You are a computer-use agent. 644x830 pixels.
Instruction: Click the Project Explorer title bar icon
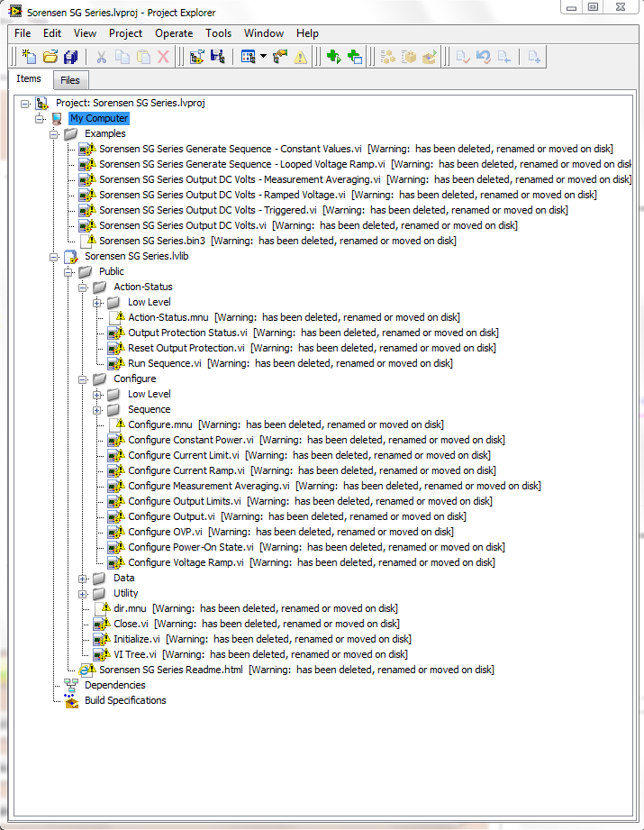tap(14, 11)
